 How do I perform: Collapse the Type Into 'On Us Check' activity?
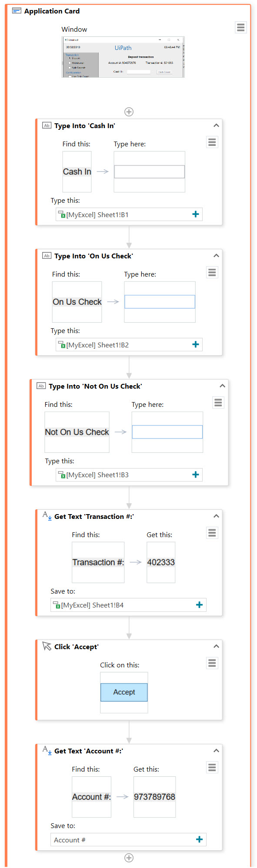pyautogui.click(x=216, y=256)
